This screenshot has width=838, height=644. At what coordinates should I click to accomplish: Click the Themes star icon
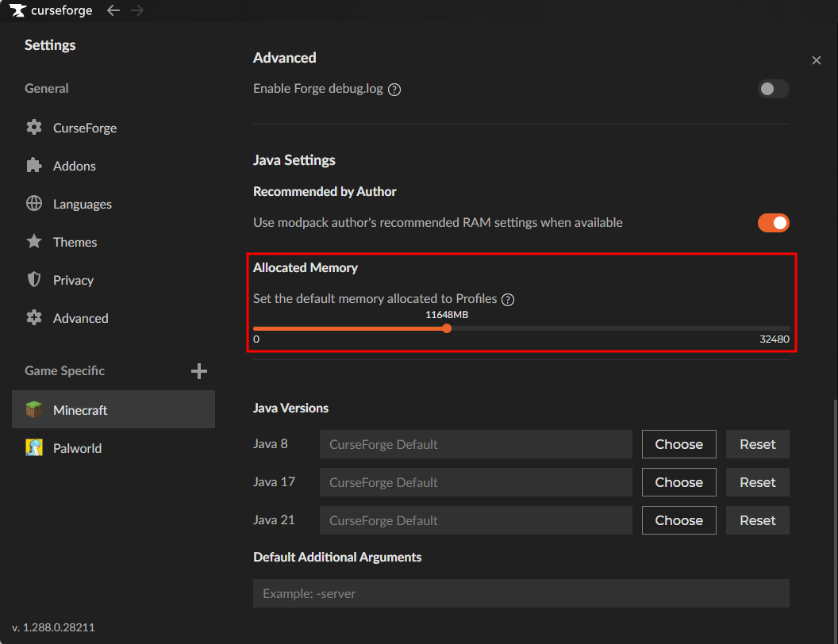tap(34, 241)
